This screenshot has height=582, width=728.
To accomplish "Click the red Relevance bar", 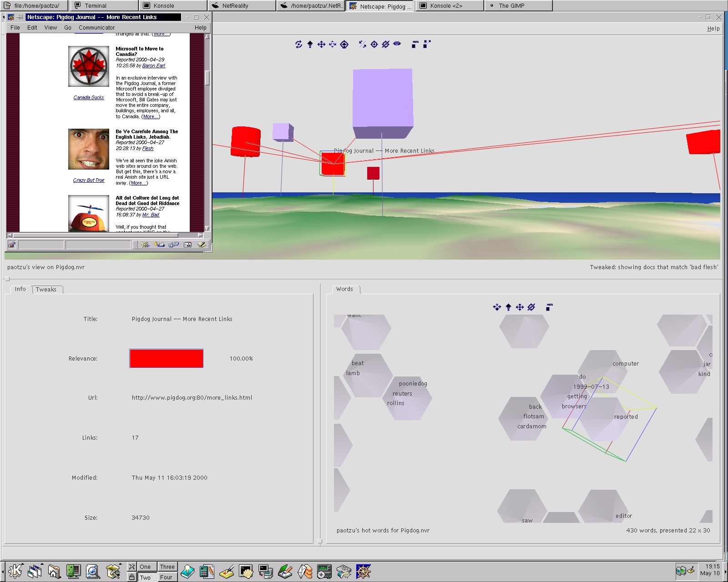I will tap(167, 358).
